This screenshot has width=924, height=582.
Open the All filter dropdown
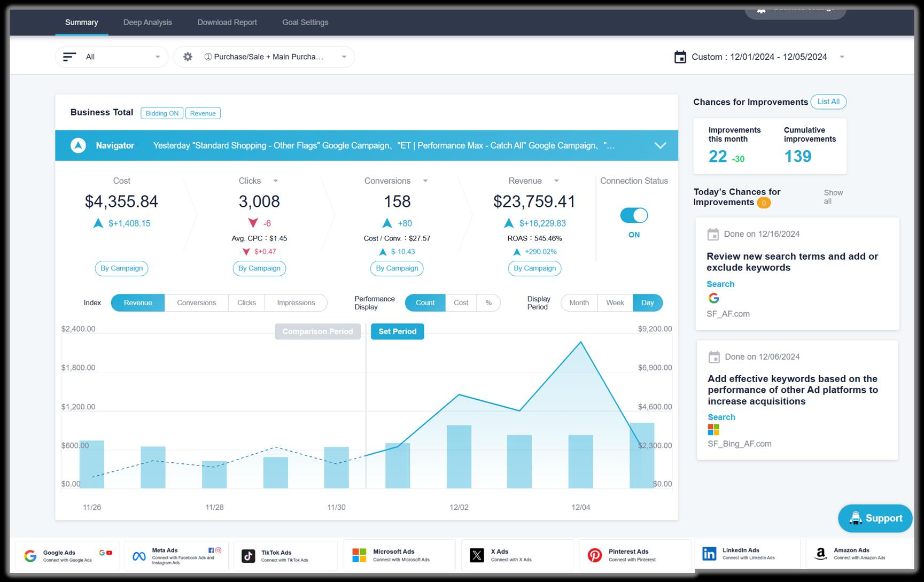(112, 57)
